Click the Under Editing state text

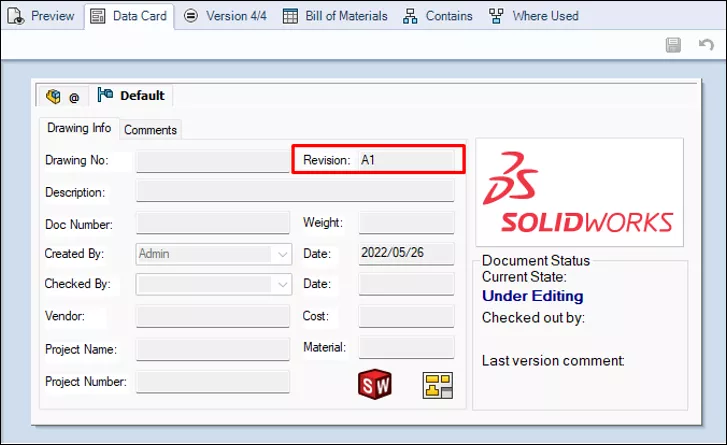pyautogui.click(x=533, y=296)
